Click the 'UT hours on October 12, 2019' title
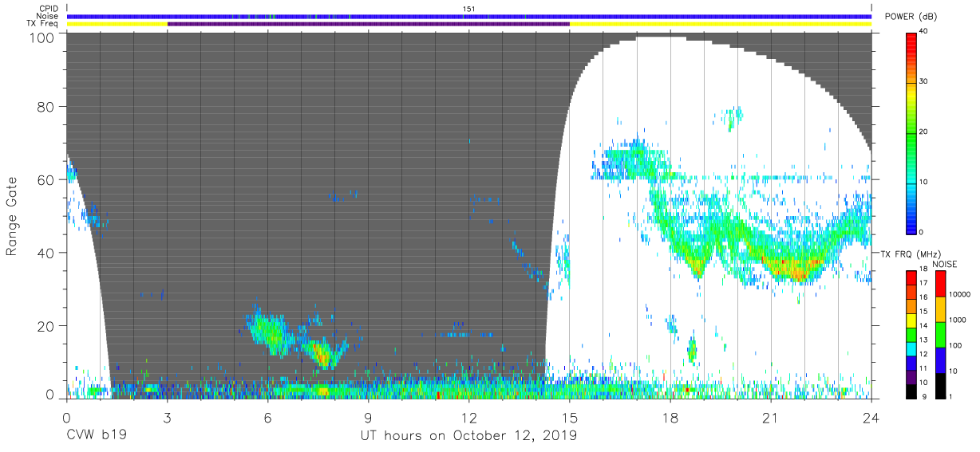The width and height of the screenshot is (980, 452). [x=468, y=436]
